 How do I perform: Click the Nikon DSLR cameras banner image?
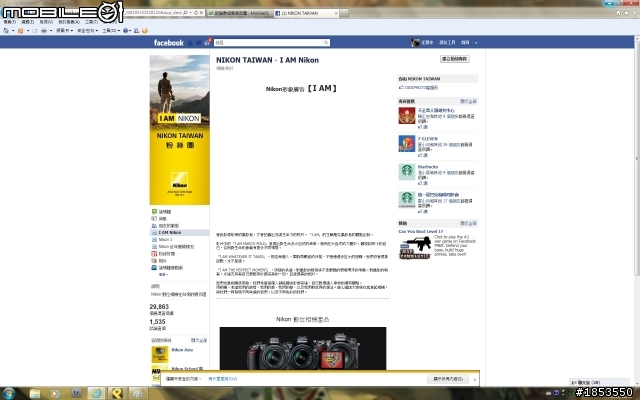[x=303, y=348]
